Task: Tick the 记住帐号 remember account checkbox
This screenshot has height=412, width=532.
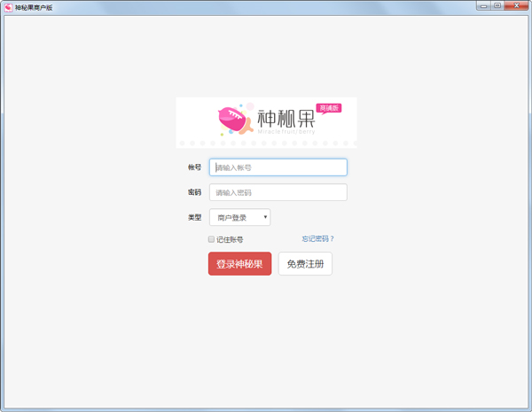Action: point(211,239)
